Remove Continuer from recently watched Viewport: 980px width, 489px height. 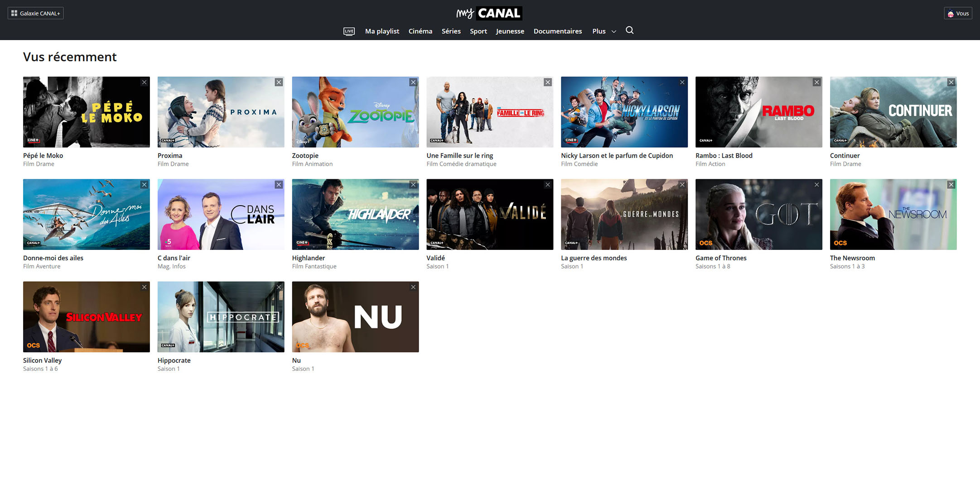[x=951, y=82]
